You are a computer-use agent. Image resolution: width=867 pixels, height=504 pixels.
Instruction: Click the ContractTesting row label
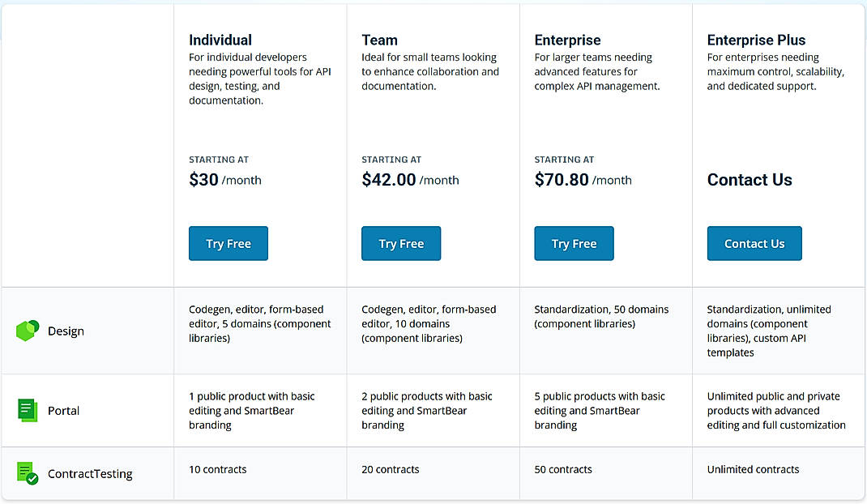(91, 473)
